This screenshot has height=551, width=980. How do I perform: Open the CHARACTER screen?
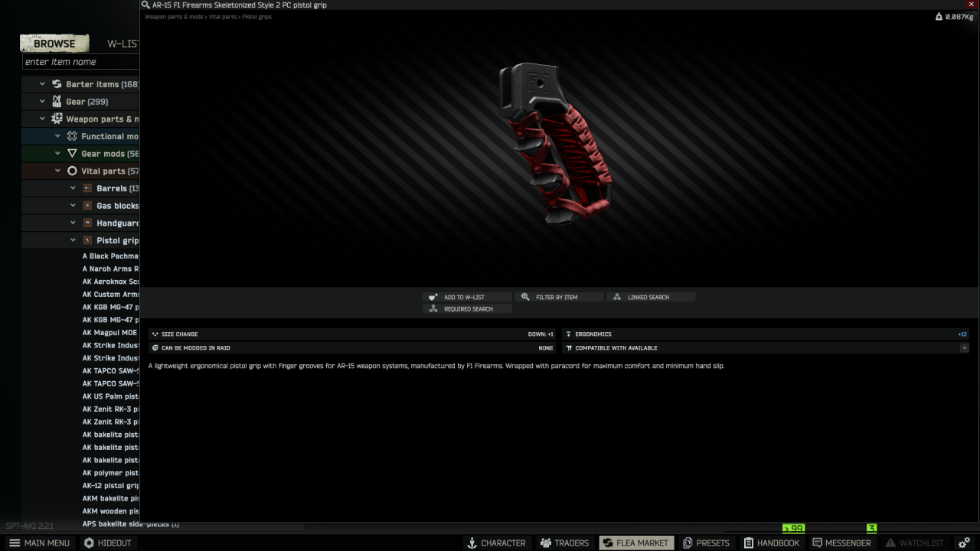click(x=496, y=543)
